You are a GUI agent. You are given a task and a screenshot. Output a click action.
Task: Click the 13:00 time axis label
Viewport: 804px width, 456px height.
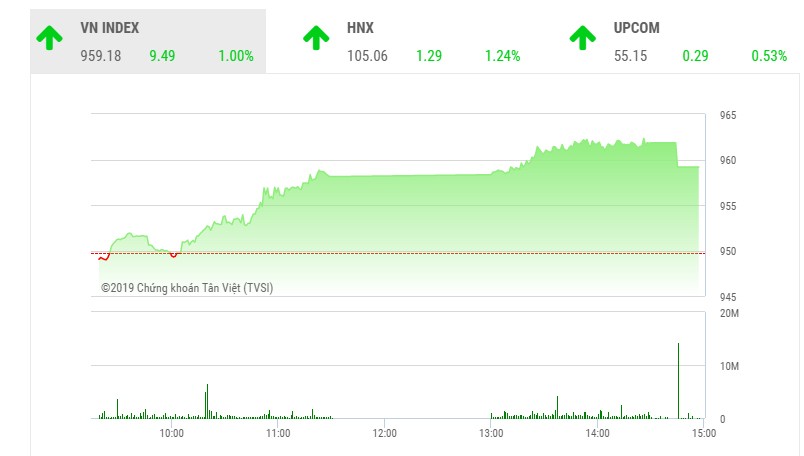[491, 433]
